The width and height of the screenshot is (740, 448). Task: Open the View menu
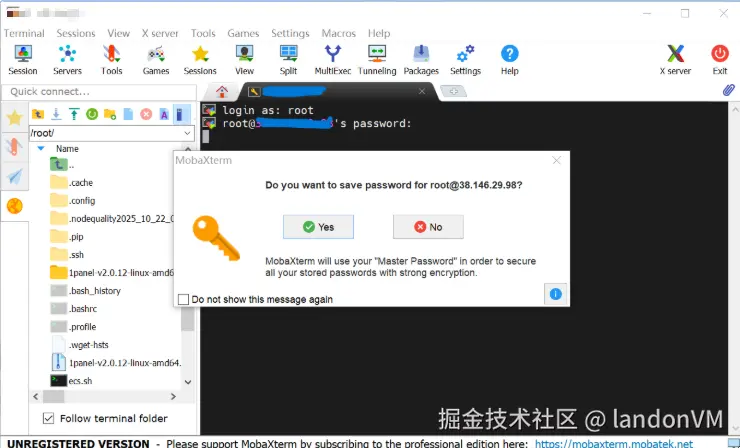coord(118,33)
